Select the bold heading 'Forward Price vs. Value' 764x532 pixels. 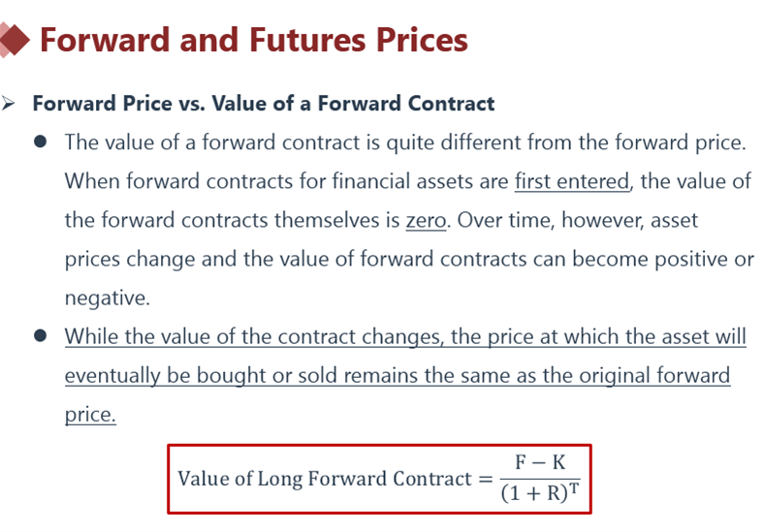pyautogui.click(x=264, y=104)
